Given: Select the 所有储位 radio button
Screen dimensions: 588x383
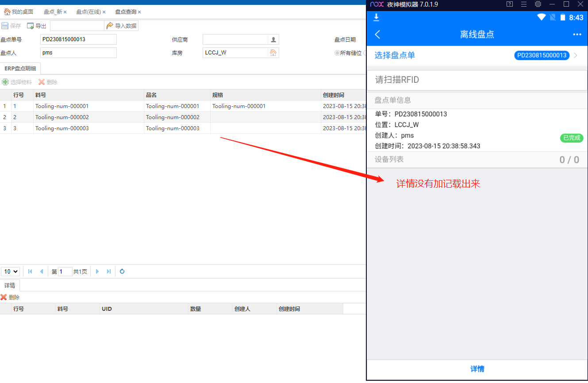Looking at the screenshot, I should pyautogui.click(x=337, y=53).
